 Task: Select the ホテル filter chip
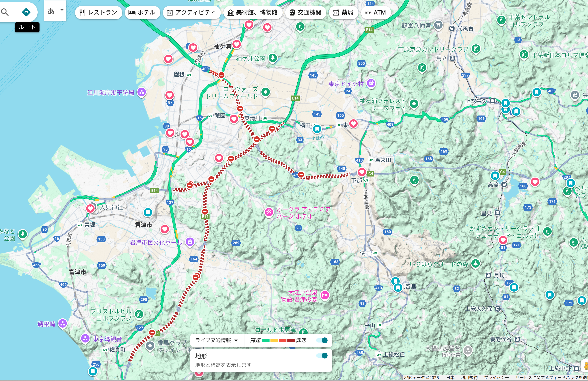pos(142,12)
